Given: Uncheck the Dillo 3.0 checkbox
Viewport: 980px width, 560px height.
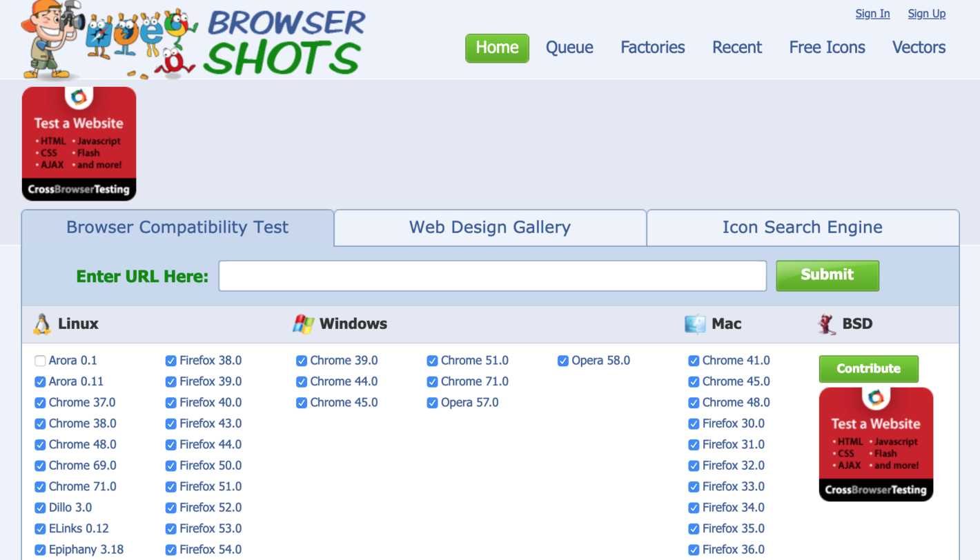Looking at the screenshot, I should (40, 508).
